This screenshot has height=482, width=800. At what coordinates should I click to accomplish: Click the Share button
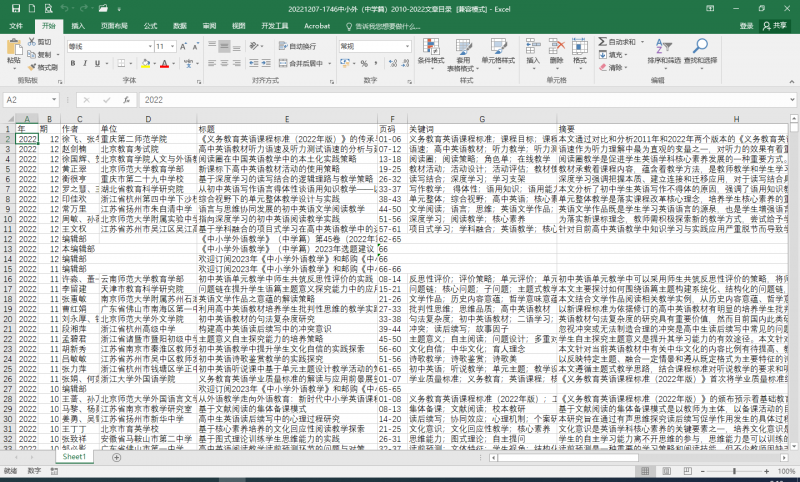775,26
